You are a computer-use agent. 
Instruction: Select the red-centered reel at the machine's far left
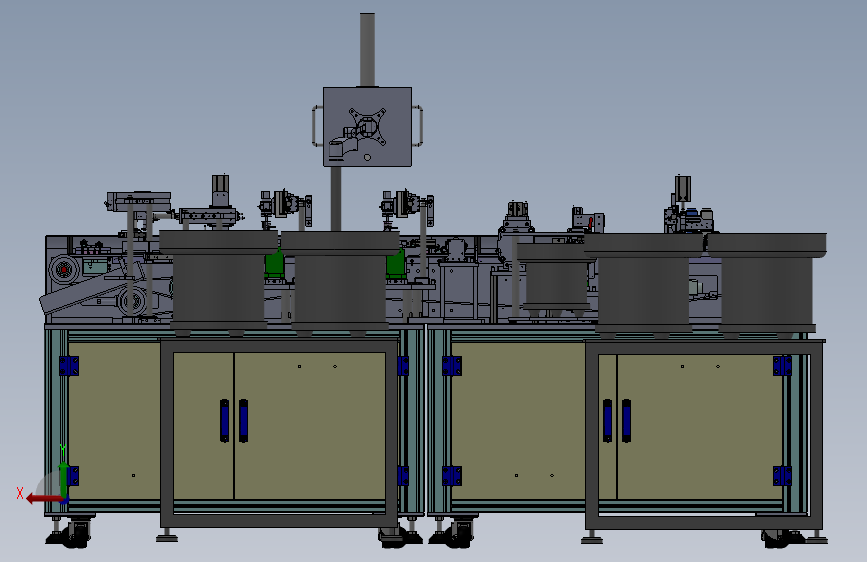pyautogui.click(x=64, y=270)
